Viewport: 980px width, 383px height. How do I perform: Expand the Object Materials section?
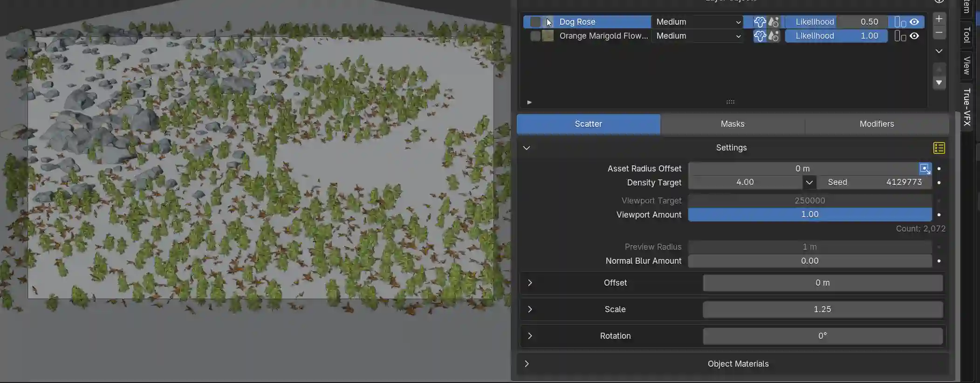point(527,364)
